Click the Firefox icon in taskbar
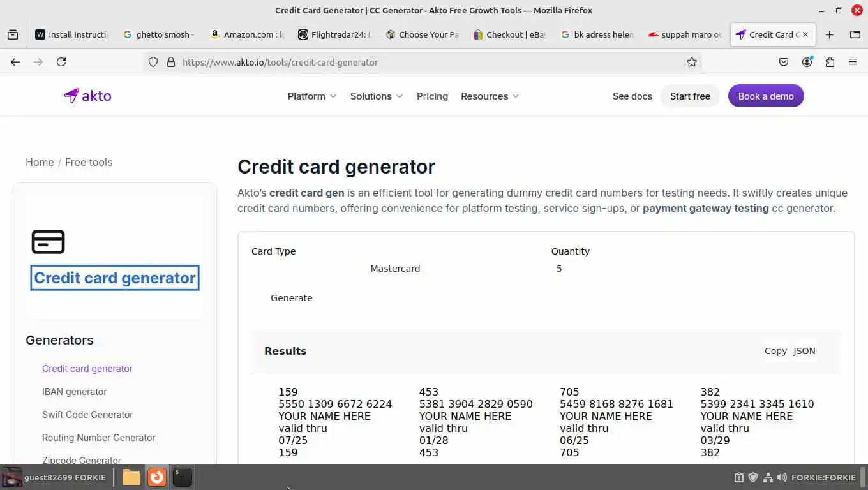 (x=157, y=477)
